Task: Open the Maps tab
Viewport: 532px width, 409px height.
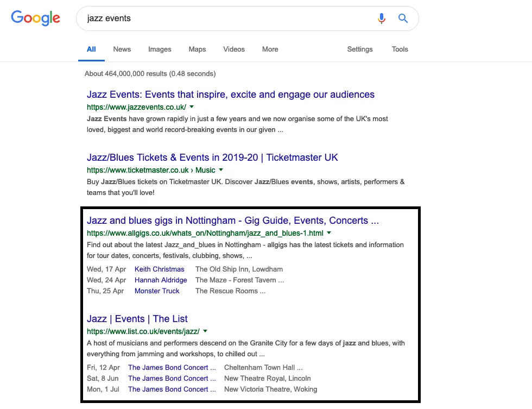Action: coord(197,49)
